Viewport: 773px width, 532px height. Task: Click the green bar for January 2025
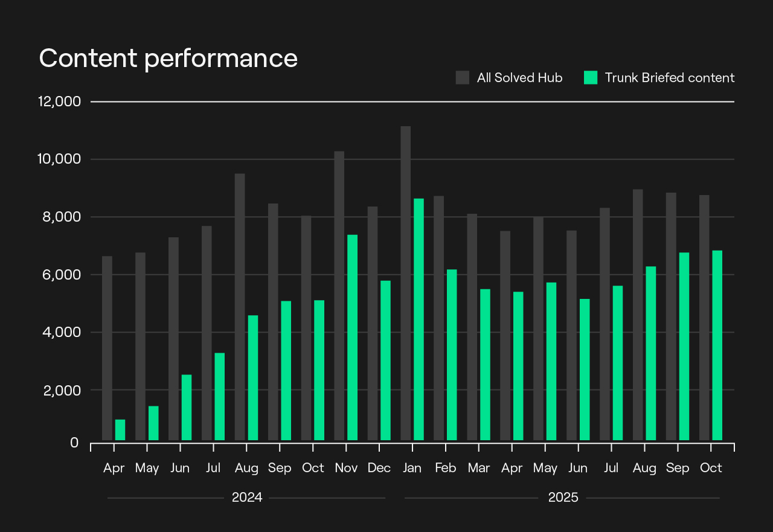click(x=419, y=319)
